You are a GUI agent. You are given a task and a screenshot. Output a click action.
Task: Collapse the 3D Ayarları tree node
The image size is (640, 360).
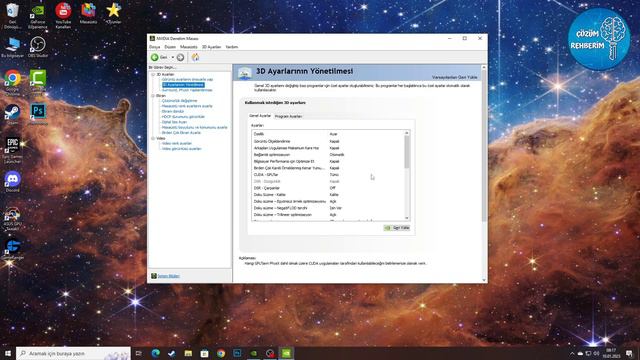(x=153, y=75)
